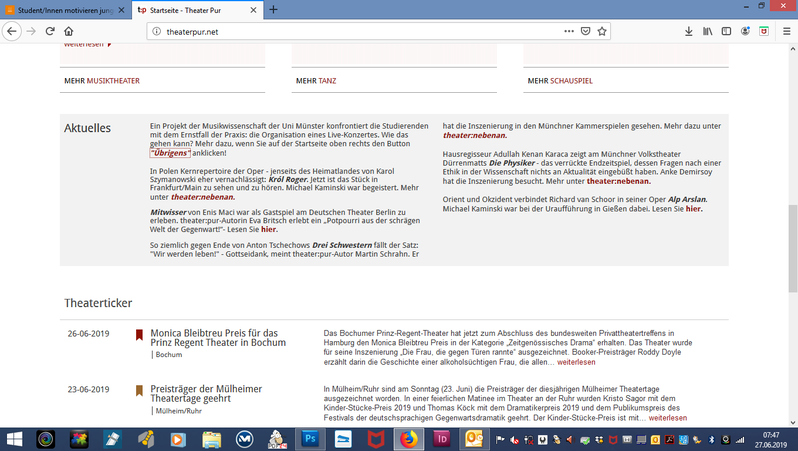Launch Photoshop from the taskbar

310,439
